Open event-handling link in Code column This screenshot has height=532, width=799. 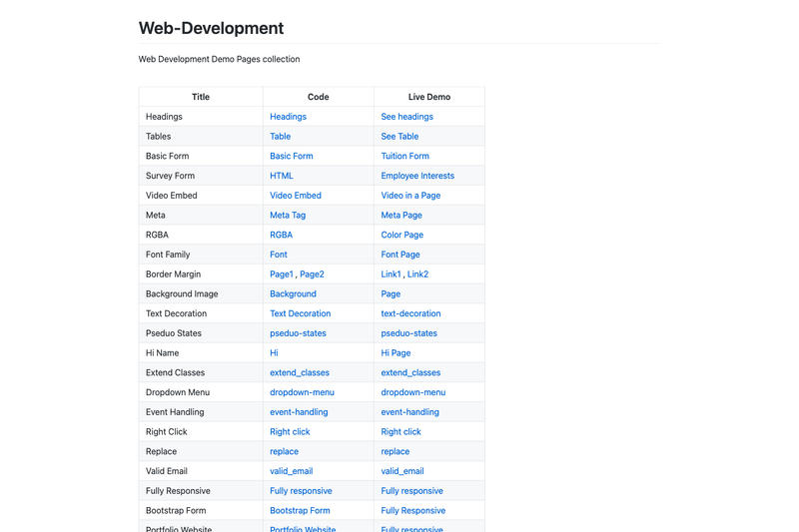coord(299,412)
